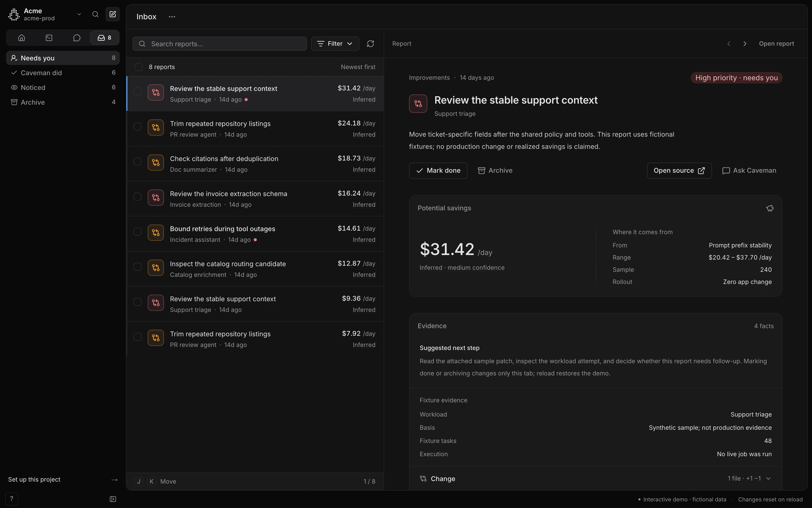Open the terminal panel icon
This screenshot has height=508, width=812.
click(49, 38)
